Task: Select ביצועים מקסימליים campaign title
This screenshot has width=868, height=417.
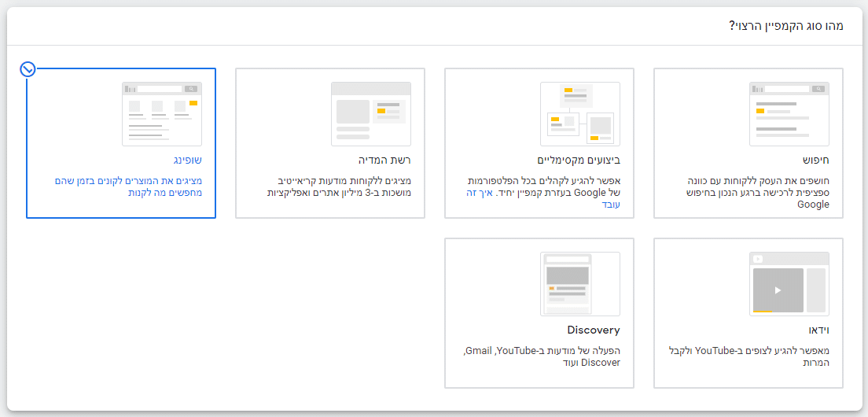Action: point(579,161)
